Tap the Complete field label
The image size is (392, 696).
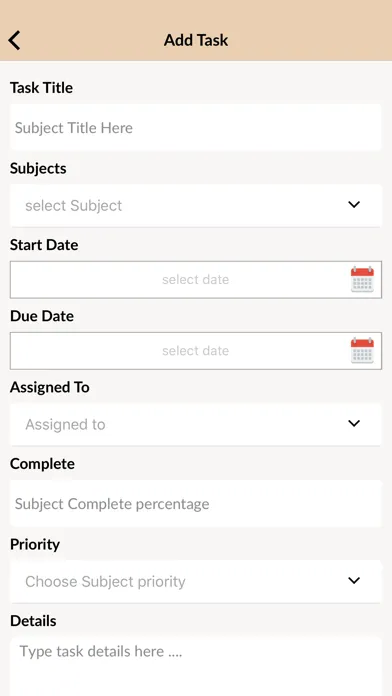[42, 464]
